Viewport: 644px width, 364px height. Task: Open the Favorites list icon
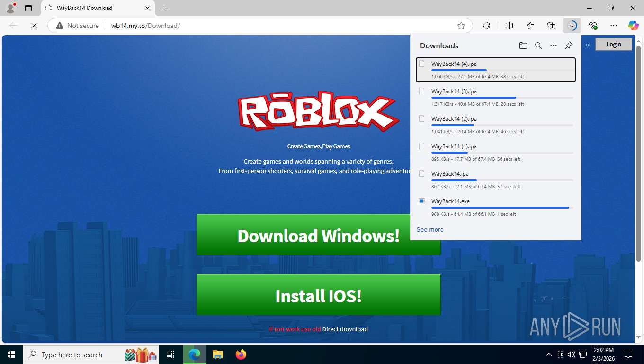click(530, 26)
